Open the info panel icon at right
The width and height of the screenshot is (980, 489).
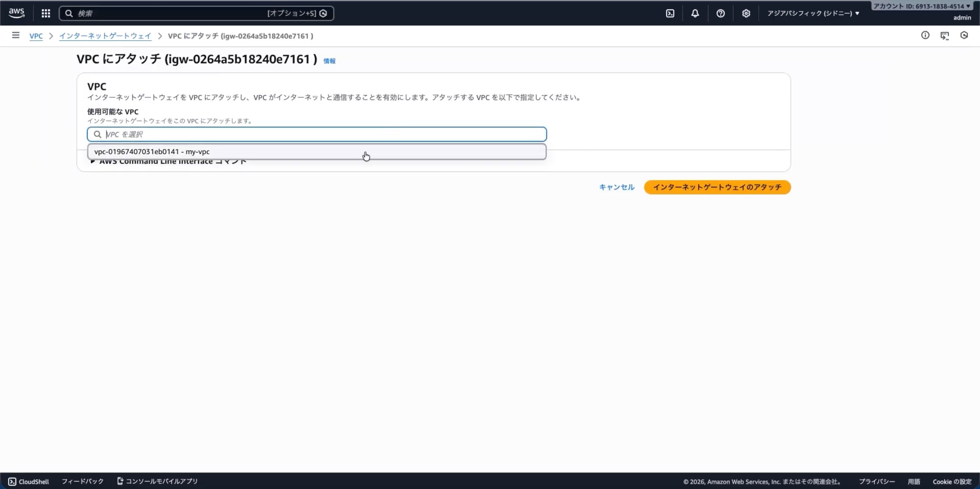coord(925,35)
